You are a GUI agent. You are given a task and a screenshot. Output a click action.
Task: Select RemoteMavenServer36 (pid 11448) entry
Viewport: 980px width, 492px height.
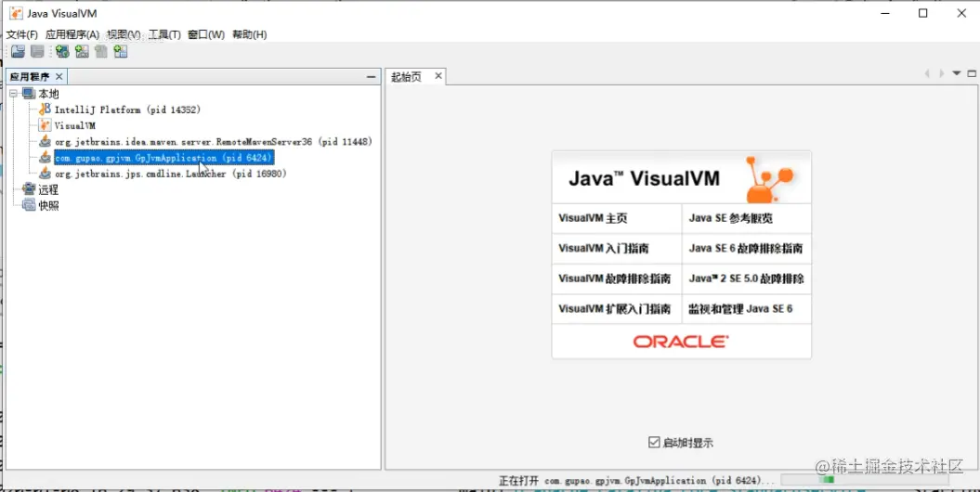[x=214, y=142]
